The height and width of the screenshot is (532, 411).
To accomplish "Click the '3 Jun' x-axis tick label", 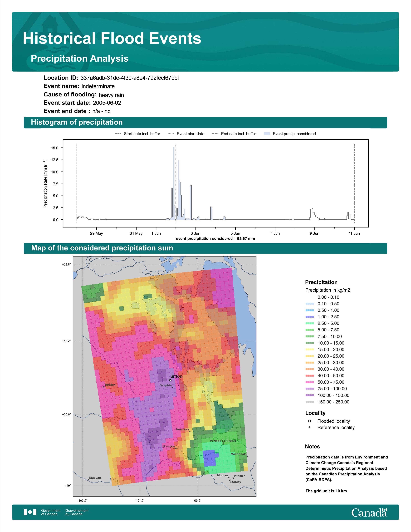I will click(x=196, y=233).
